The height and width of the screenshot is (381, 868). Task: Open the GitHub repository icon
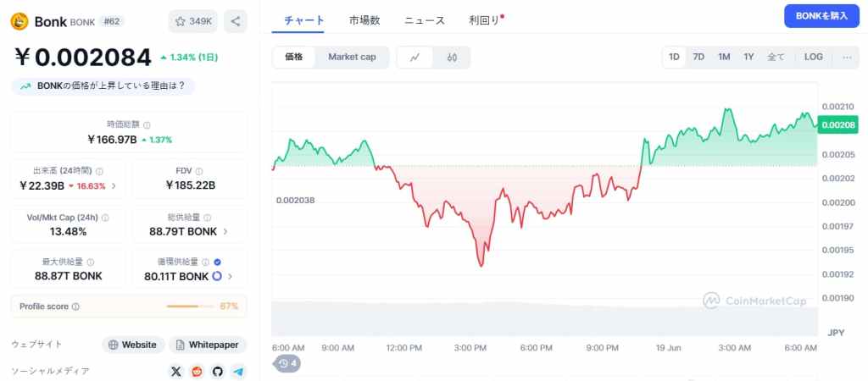tap(218, 372)
